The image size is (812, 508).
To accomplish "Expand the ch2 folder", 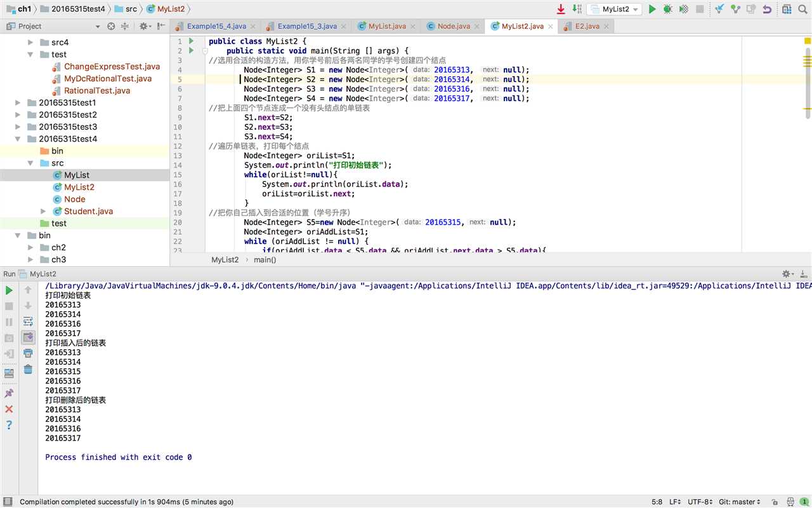I will (x=30, y=248).
